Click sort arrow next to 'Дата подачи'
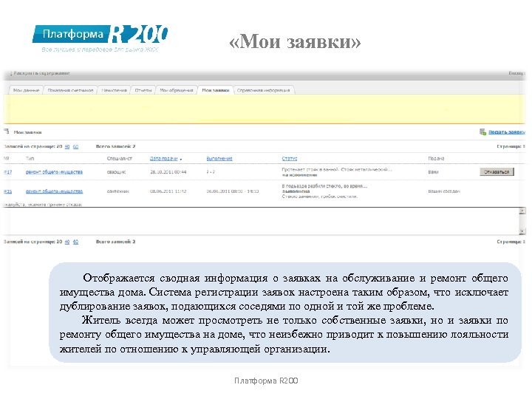Viewport: 532px width, 399px height. pos(181,159)
